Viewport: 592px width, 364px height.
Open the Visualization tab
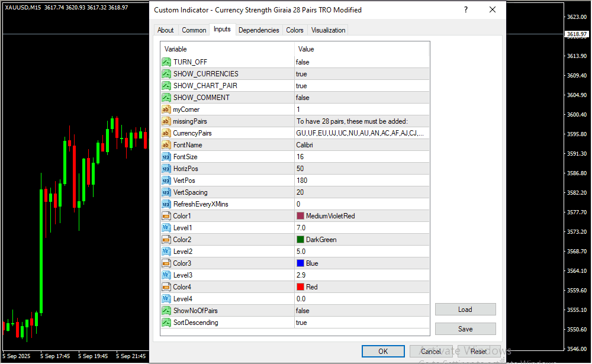point(329,30)
